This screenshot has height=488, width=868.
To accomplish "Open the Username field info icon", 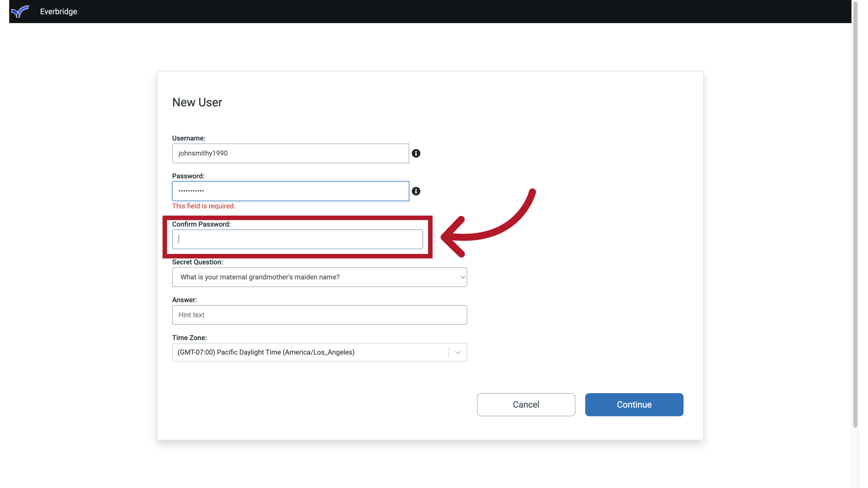I will click(416, 153).
